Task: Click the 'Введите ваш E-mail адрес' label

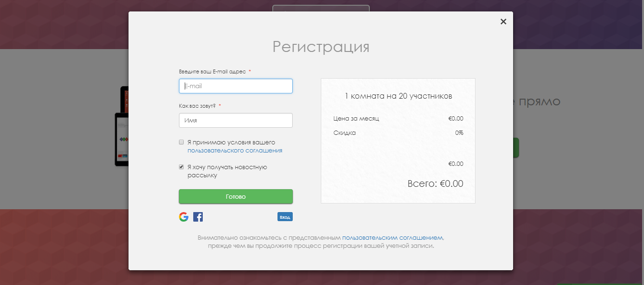Action: [x=212, y=71]
